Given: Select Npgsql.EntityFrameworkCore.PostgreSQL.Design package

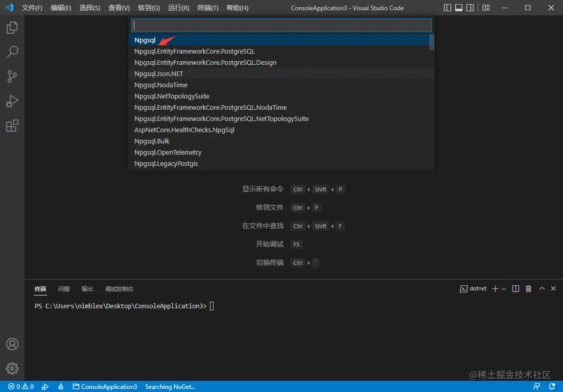Looking at the screenshot, I should point(279,62).
